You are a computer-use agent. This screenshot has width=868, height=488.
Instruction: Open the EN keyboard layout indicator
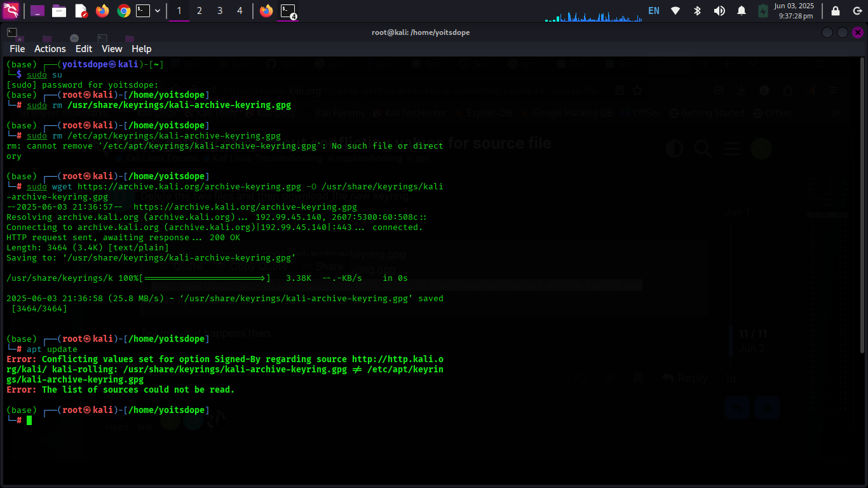(x=654, y=11)
